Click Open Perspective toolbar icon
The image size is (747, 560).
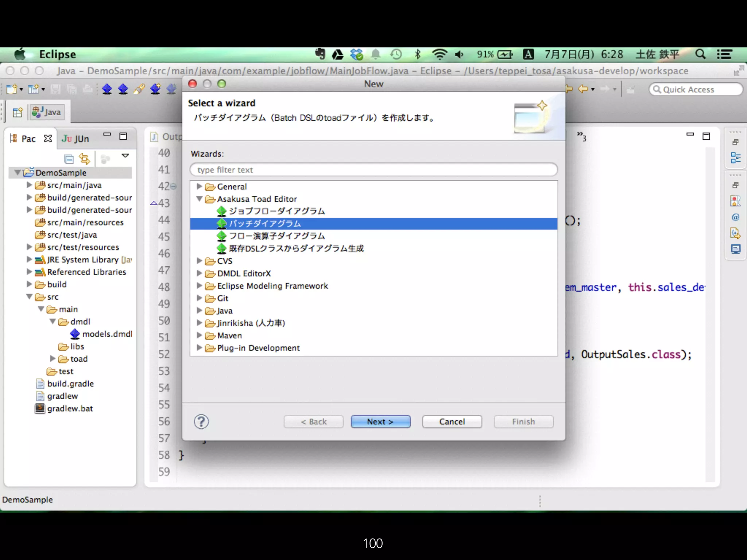click(17, 112)
